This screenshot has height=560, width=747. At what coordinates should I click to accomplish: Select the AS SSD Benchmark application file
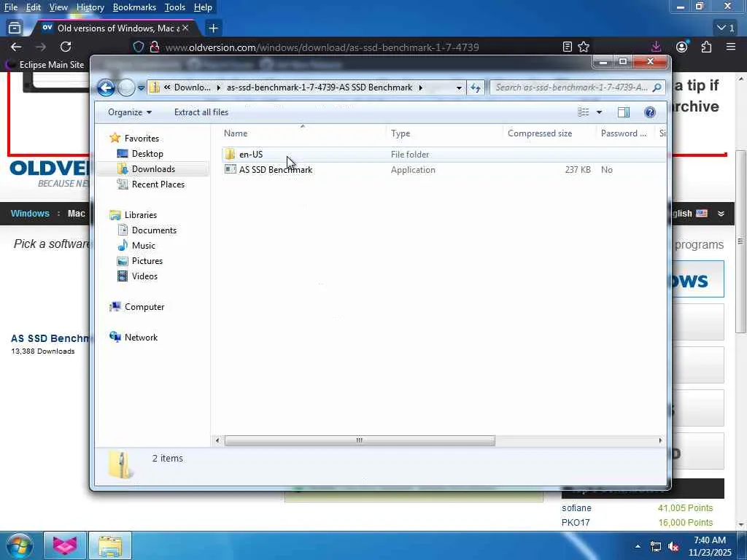(x=275, y=170)
